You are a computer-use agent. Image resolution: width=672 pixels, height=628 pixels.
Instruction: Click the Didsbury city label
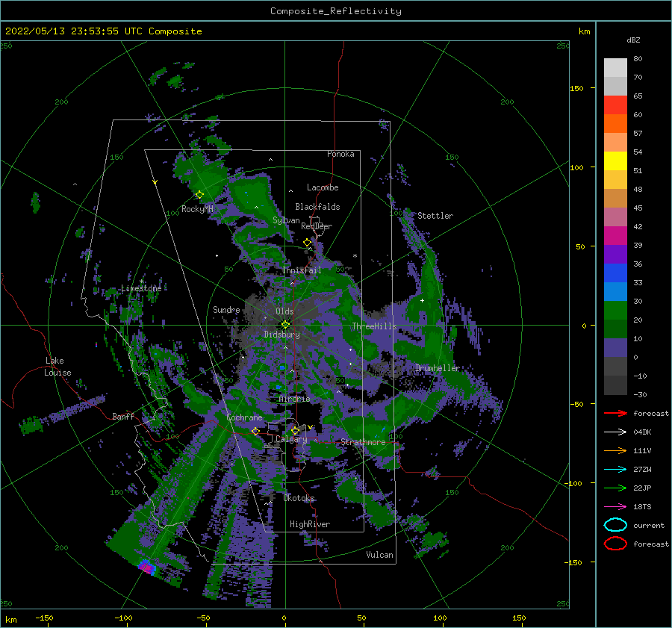[x=281, y=335]
